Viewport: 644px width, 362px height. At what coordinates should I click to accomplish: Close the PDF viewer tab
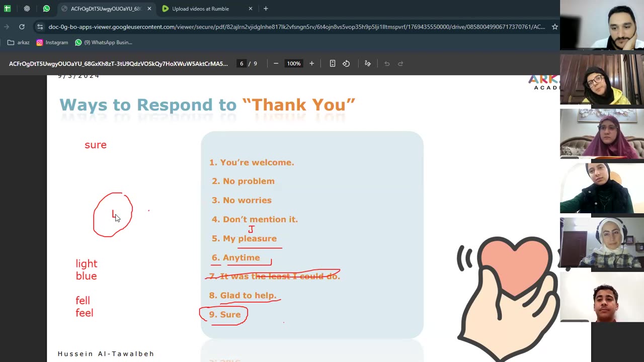(149, 9)
